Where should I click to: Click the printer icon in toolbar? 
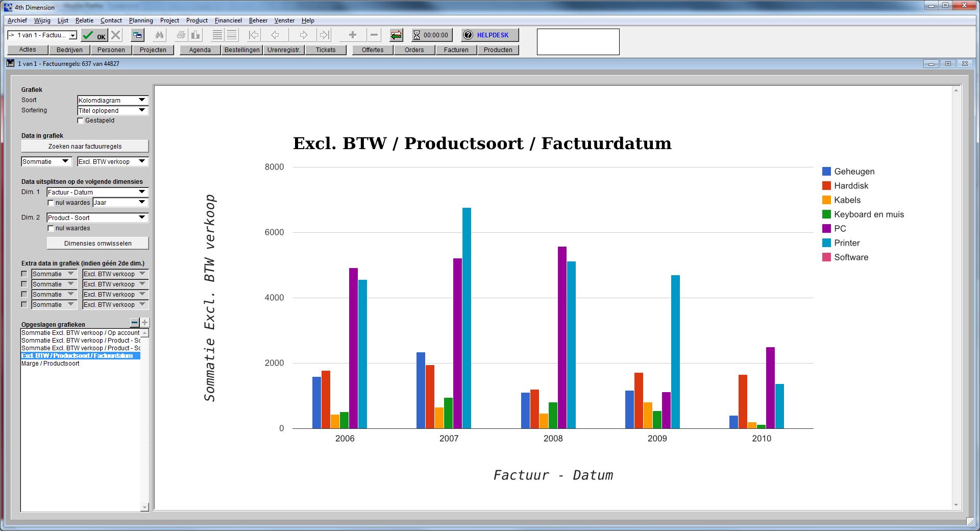[181, 35]
